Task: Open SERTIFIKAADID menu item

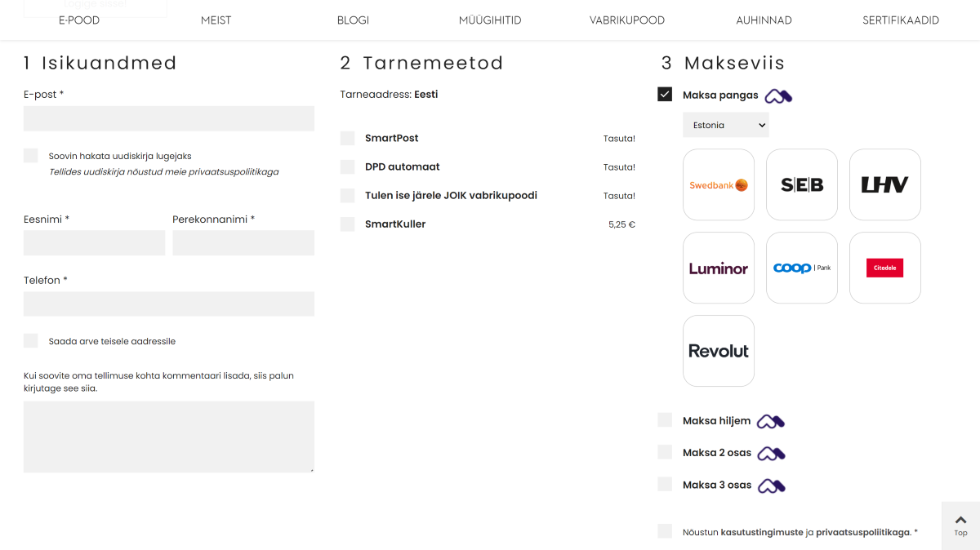Action: [x=901, y=20]
